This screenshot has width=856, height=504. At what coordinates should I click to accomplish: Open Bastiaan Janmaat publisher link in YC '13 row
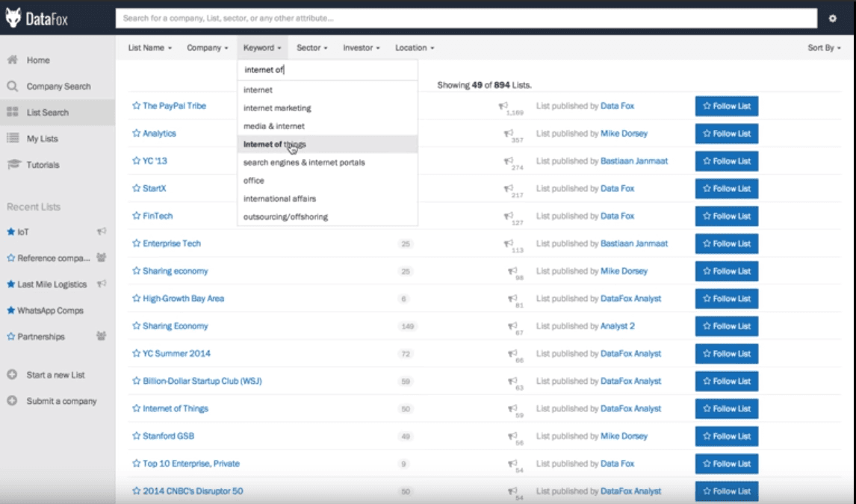(634, 161)
